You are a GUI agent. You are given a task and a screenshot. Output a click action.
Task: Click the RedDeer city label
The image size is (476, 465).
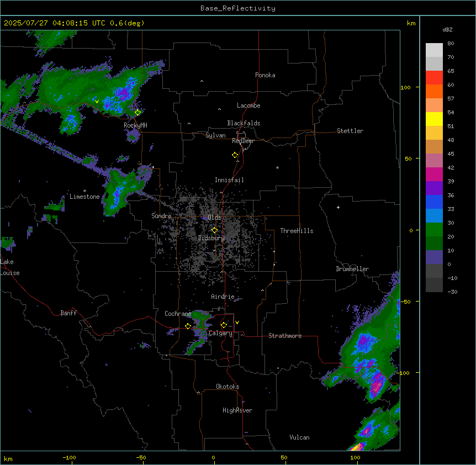tap(243, 141)
